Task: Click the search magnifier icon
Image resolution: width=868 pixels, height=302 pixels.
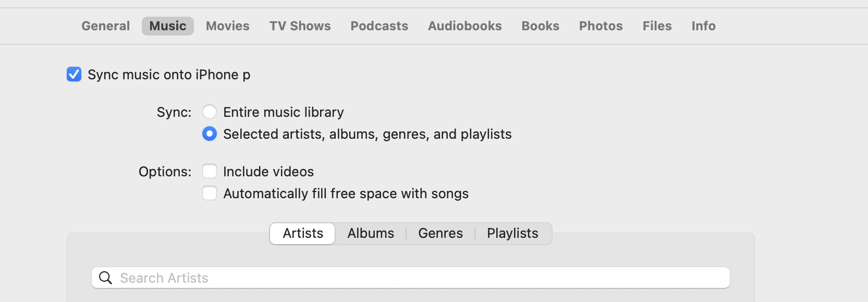Action: [105, 278]
